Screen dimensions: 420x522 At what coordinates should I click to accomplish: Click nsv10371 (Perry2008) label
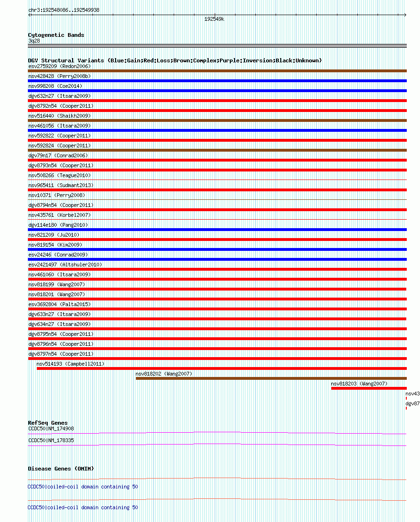pos(57,196)
